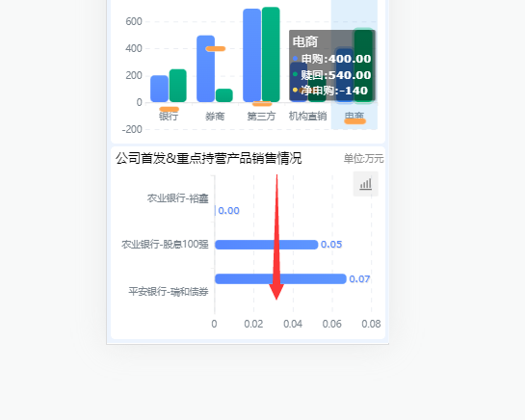Click the 单位:万元 unit label
The image size is (525, 420).
pyautogui.click(x=363, y=159)
